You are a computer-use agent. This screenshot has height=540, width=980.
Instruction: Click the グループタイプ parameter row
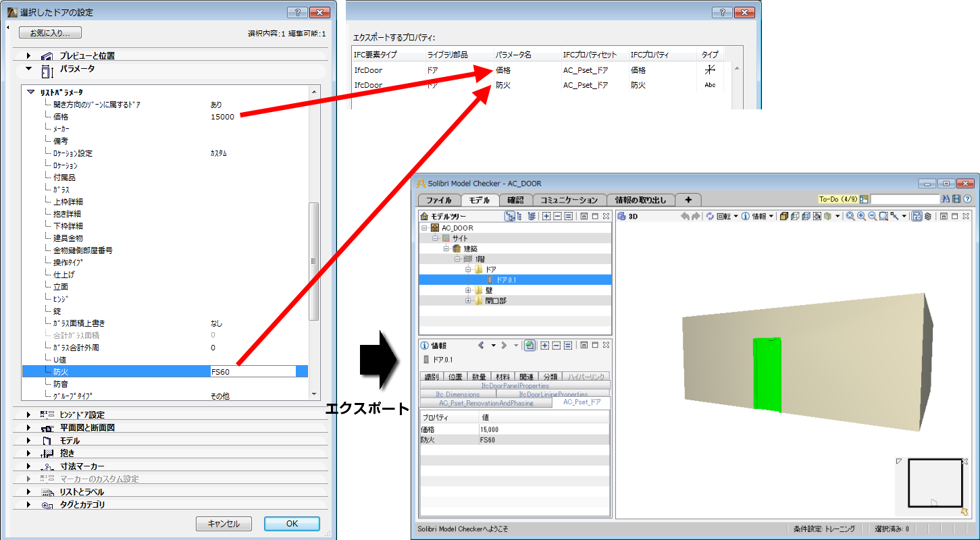(165, 396)
